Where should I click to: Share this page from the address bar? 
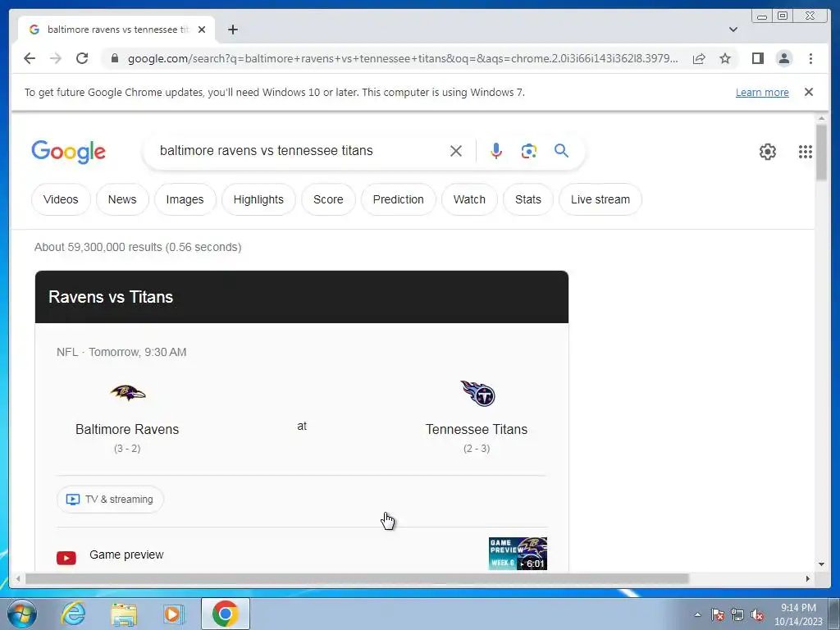(x=699, y=58)
